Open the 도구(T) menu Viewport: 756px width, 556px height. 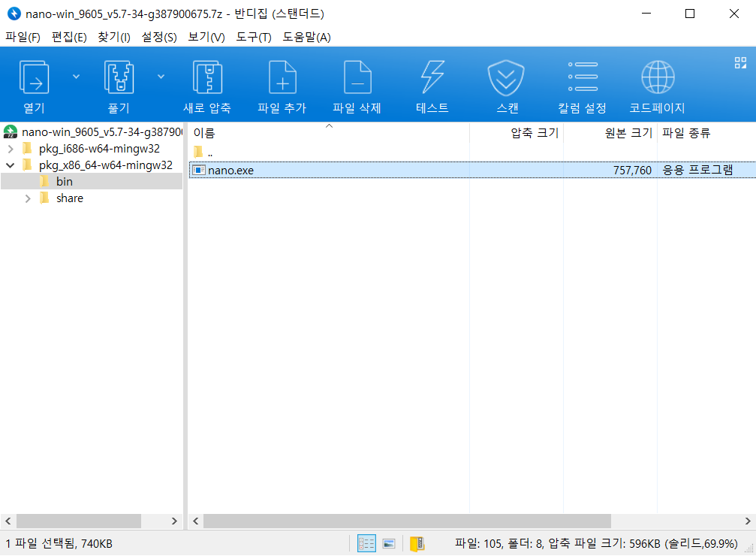(252, 36)
